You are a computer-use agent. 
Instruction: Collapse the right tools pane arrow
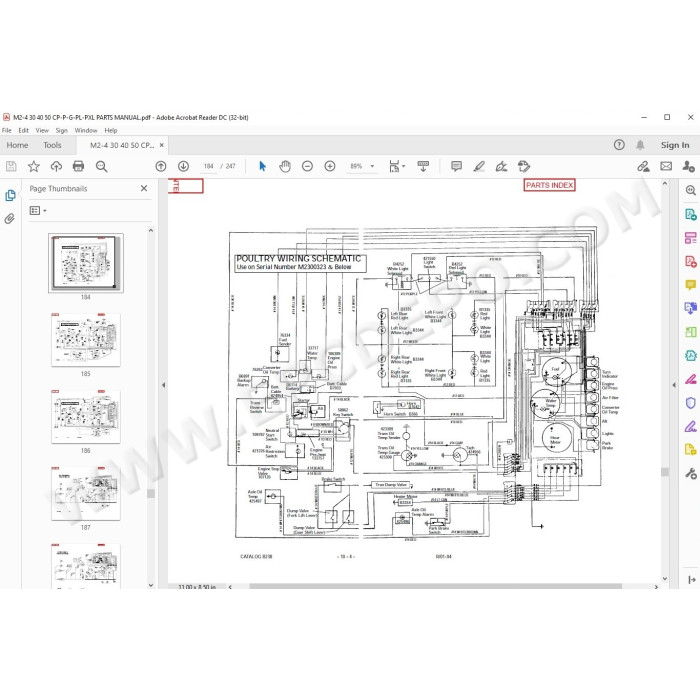point(674,385)
